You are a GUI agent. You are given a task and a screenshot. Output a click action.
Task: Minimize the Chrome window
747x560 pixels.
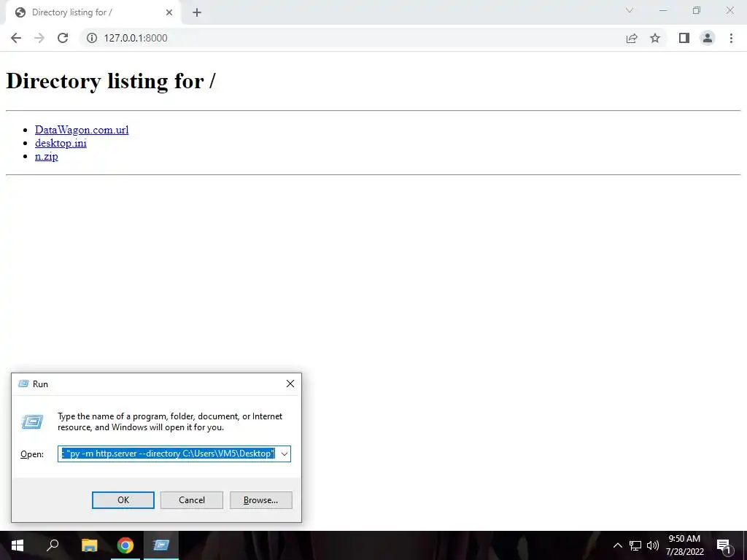coord(663,10)
